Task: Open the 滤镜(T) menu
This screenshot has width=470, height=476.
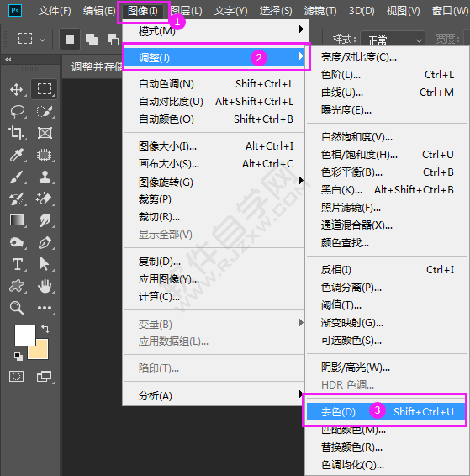Action: click(320, 12)
